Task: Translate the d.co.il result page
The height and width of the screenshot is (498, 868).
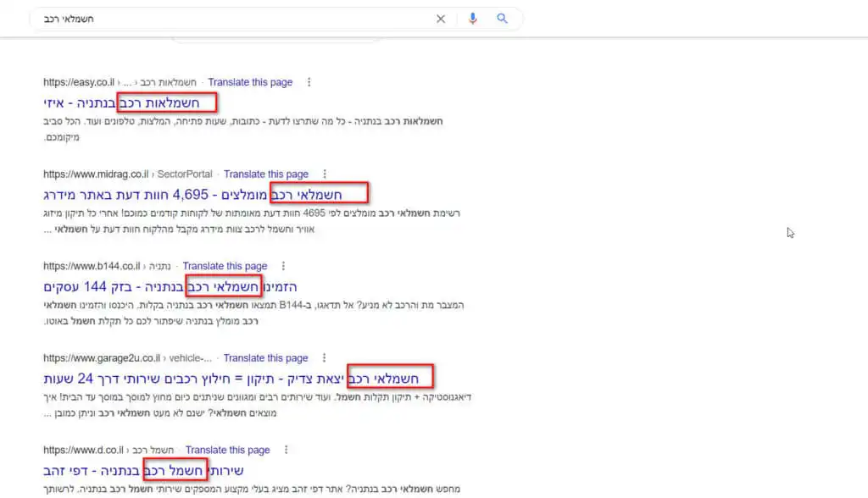Action: point(227,450)
